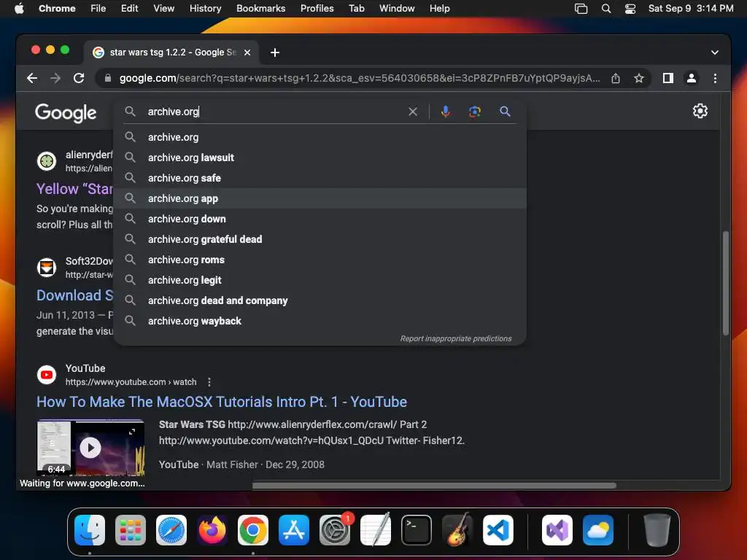Click the Google logo
The width and height of the screenshot is (747, 560).
tap(66, 113)
